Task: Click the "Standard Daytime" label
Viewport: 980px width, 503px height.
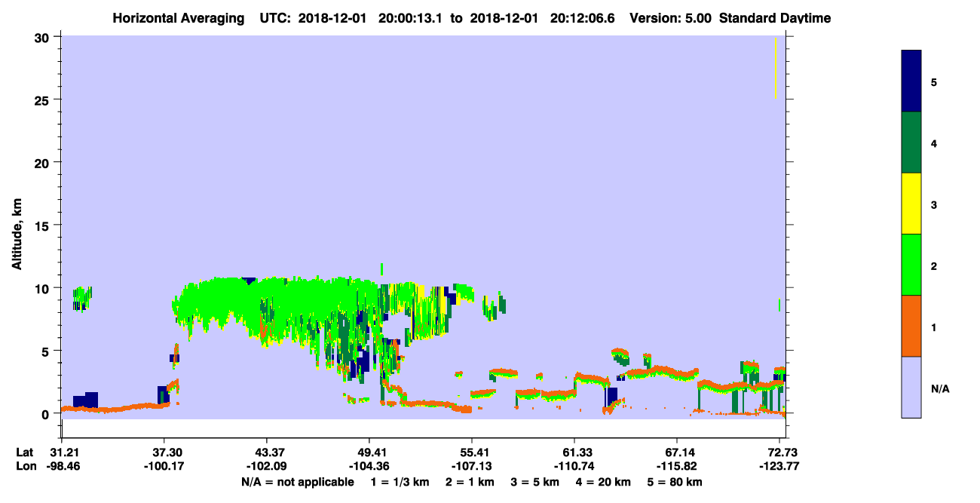Action: [x=775, y=17]
